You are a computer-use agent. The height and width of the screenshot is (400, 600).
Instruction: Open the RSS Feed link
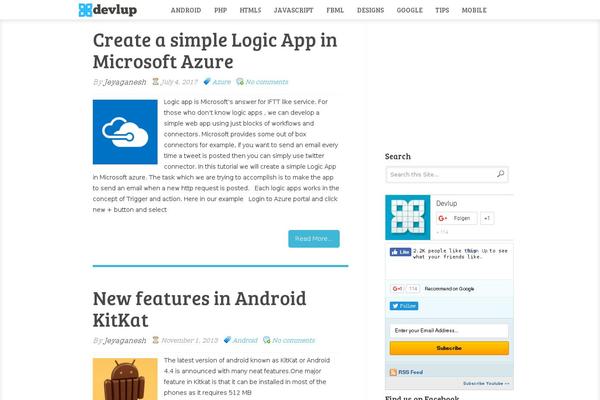point(411,372)
